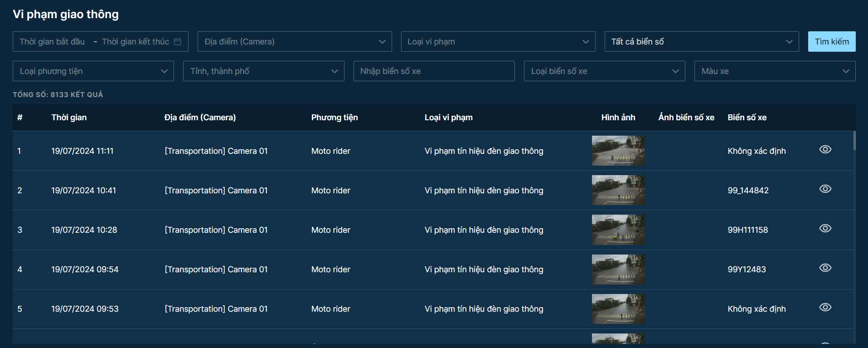Click plate number 99H111158
The width and height of the screenshot is (868, 348).
[748, 230]
